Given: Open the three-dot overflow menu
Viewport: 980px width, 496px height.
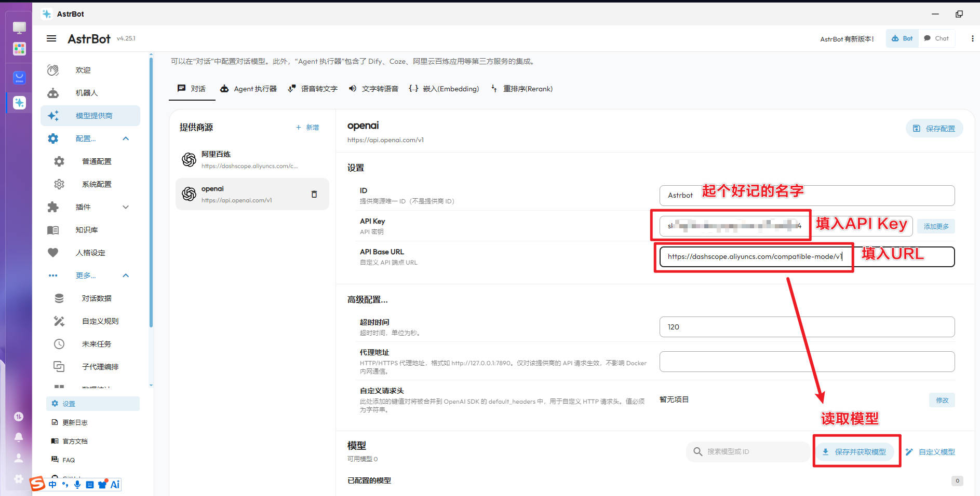Looking at the screenshot, I should [x=972, y=38].
